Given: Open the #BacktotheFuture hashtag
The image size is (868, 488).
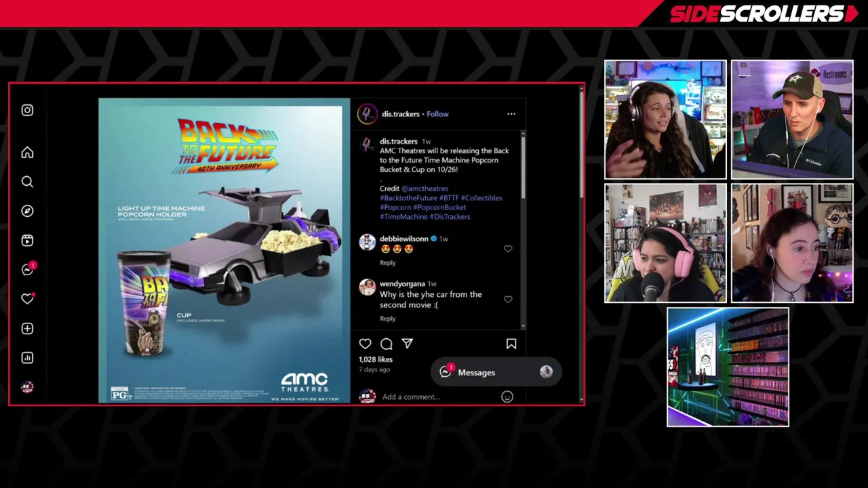Looking at the screenshot, I should tap(408, 198).
